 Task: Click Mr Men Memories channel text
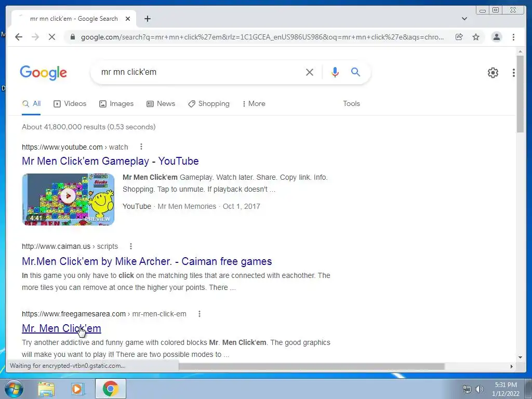coord(187,206)
